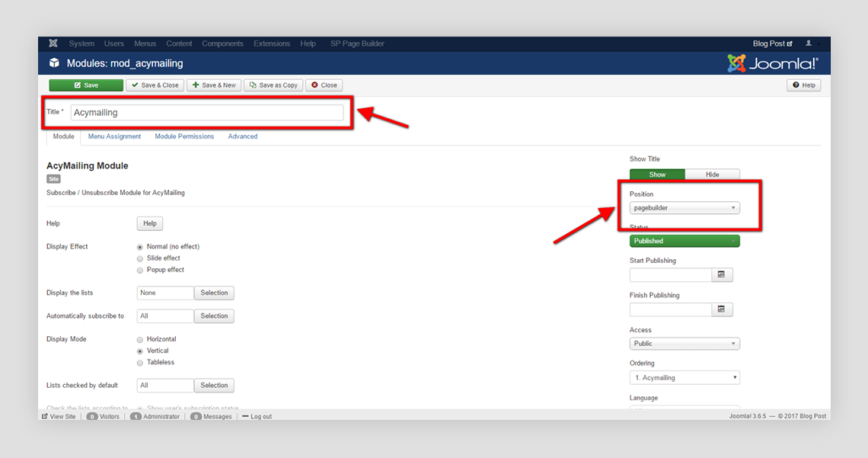Open the Extensions menu
868x458 pixels.
(272, 43)
